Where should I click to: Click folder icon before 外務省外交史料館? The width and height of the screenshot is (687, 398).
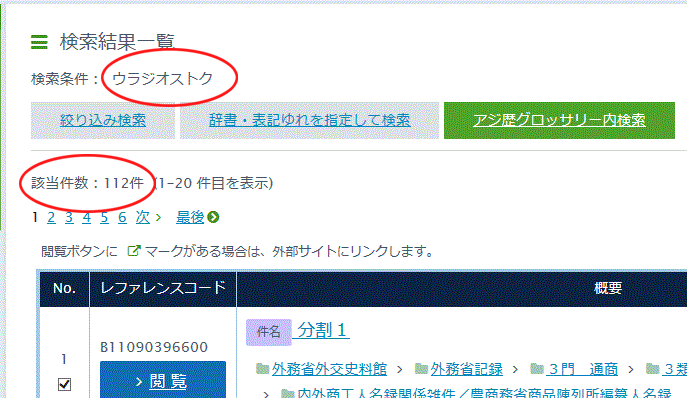click(x=262, y=369)
